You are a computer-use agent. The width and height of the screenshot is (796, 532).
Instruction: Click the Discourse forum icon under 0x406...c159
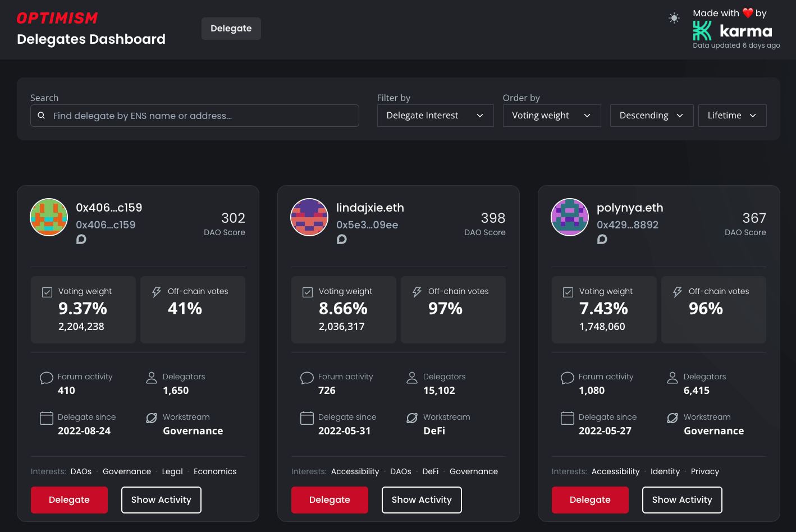(x=81, y=239)
